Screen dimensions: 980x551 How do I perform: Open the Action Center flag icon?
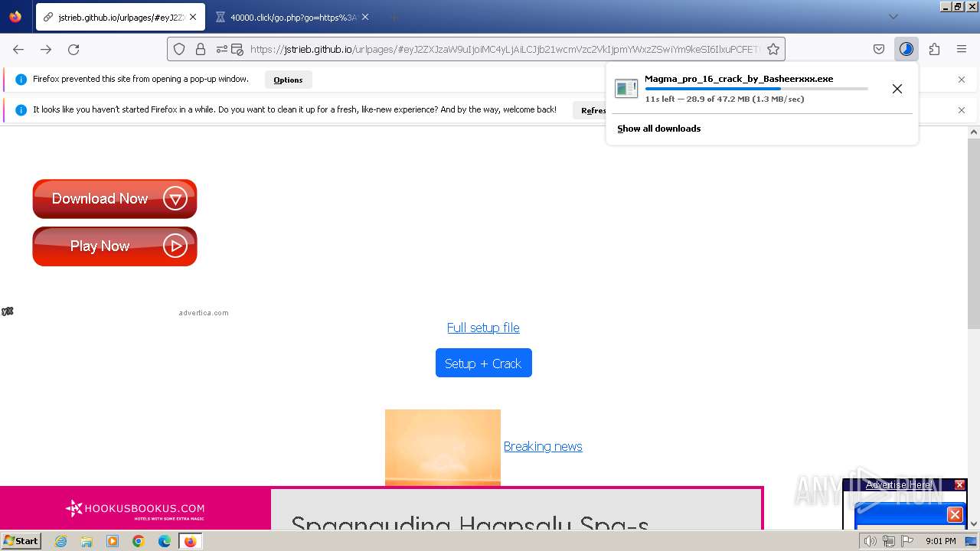click(908, 541)
